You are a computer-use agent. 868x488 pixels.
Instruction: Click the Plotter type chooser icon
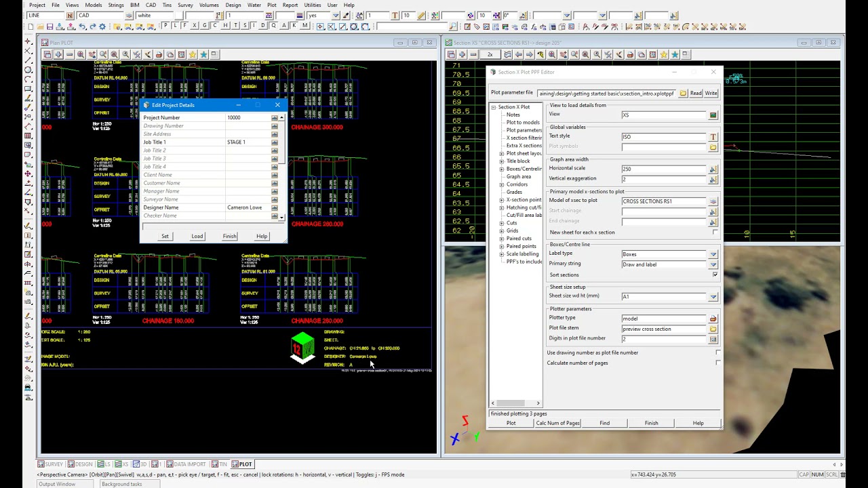713,319
